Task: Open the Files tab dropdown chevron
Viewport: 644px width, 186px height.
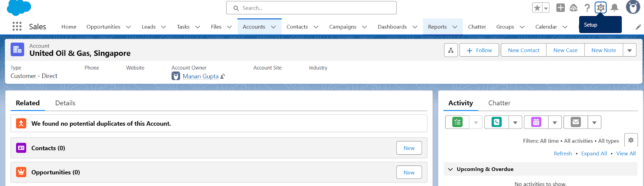Action: click(229, 27)
